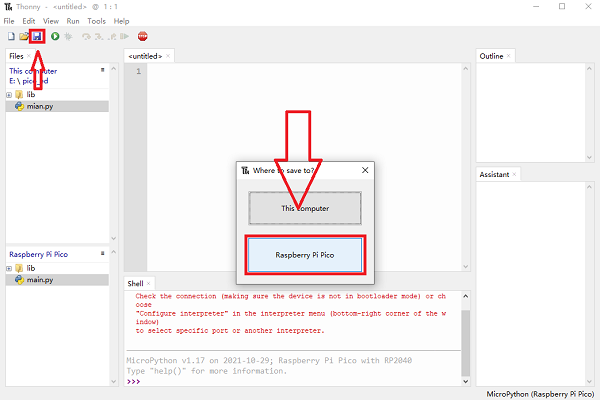Click Assistant panel scrollbar up arrow
Viewport: 600px width, 400px height.
(589, 187)
